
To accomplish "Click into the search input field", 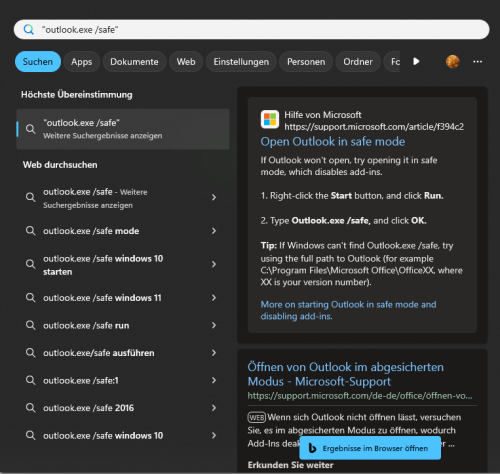I will [251, 30].
